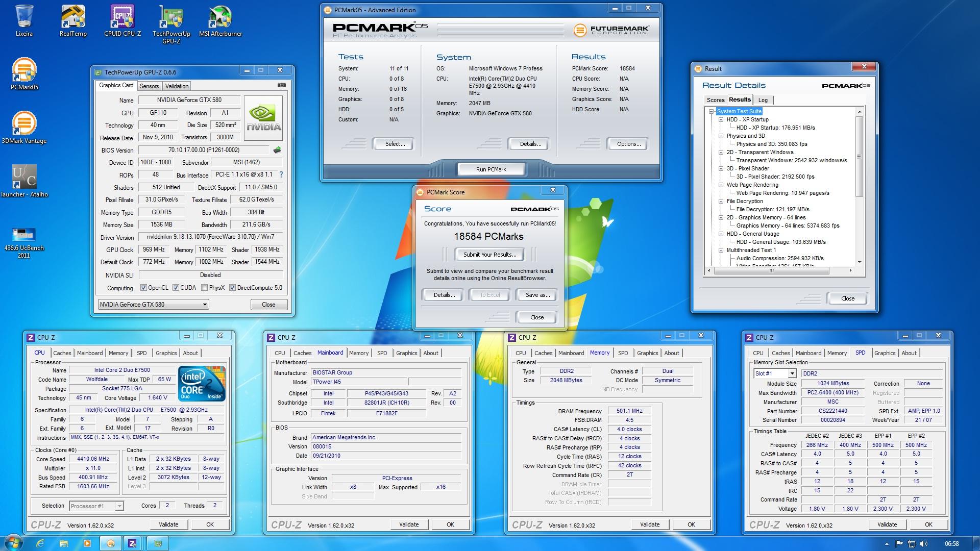Click the vertical scrollbar in Result Details tree
Viewport: 980px width, 551px height.
pyautogui.click(x=859, y=157)
